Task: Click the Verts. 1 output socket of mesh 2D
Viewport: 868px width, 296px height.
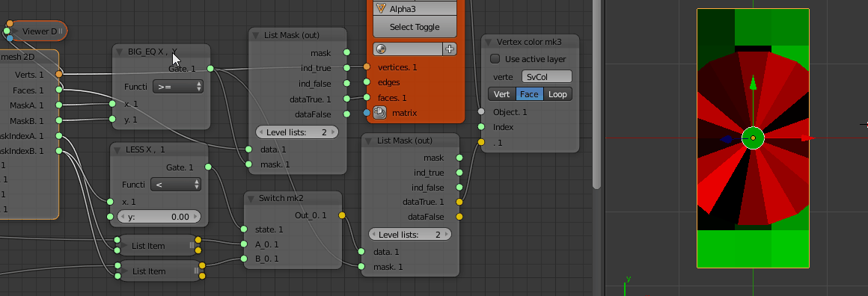Action: [59, 75]
